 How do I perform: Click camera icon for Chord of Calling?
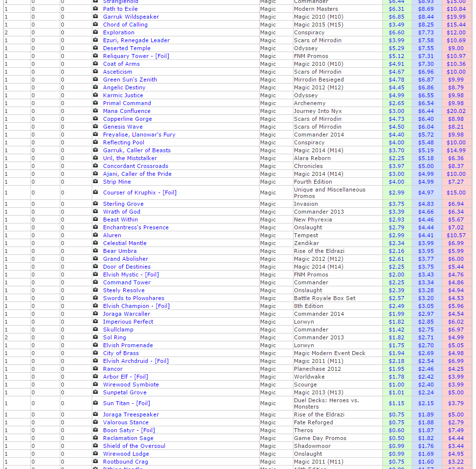point(95,24)
